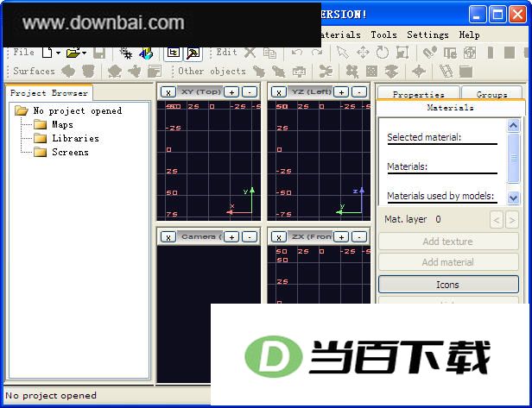Close the ZX (Front) viewport with x
This screenshot has width=532, height=408.
pyautogui.click(x=279, y=237)
